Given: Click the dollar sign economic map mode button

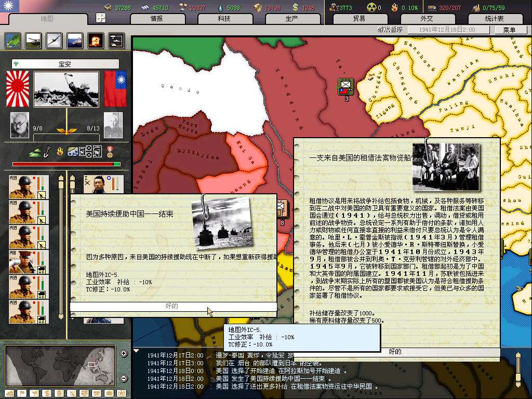Looking at the screenshot, I should 47,394.
